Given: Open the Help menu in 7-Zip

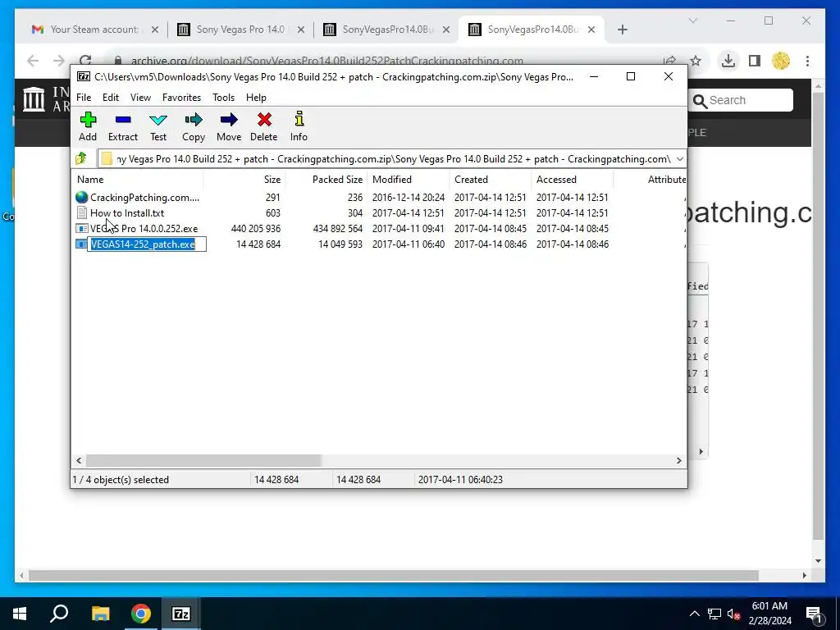Looking at the screenshot, I should [x=256, y=98].
